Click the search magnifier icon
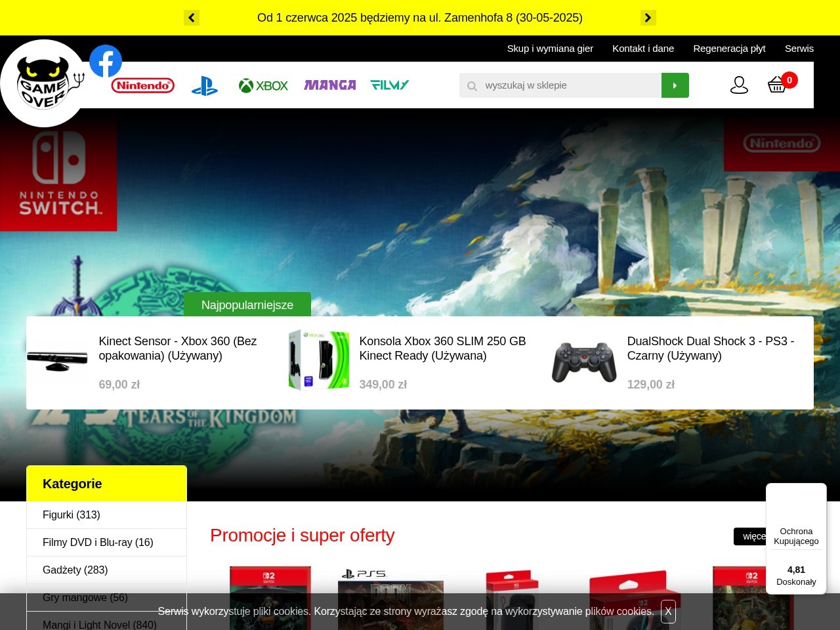This screenshot has height=630, width=840. pyautogui.click(x=472, y=85)
